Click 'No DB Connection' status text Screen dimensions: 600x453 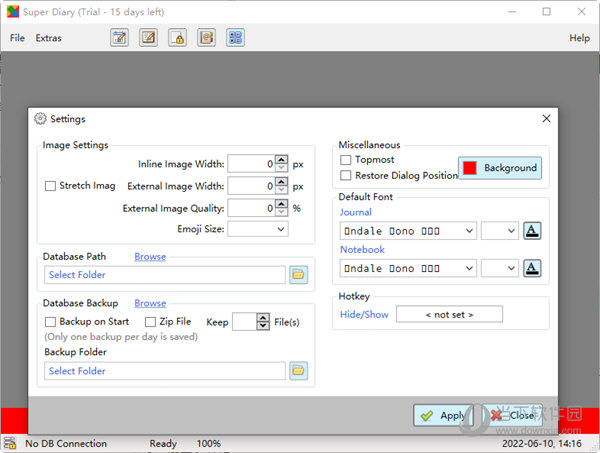pos(66,443)
